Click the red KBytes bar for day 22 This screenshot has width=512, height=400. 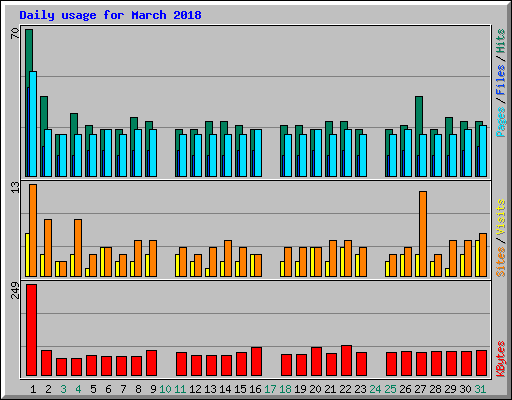click(347, 361)
